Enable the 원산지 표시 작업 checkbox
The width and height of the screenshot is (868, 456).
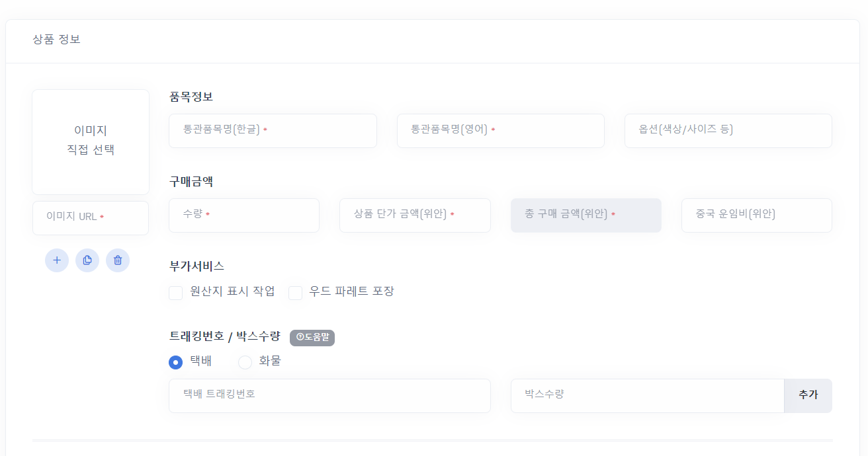coord(176,293)
